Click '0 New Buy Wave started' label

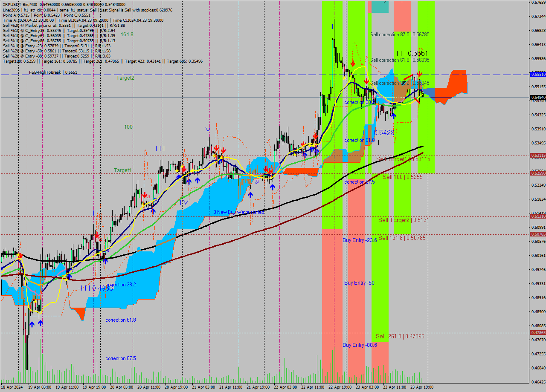click(239, 212)
